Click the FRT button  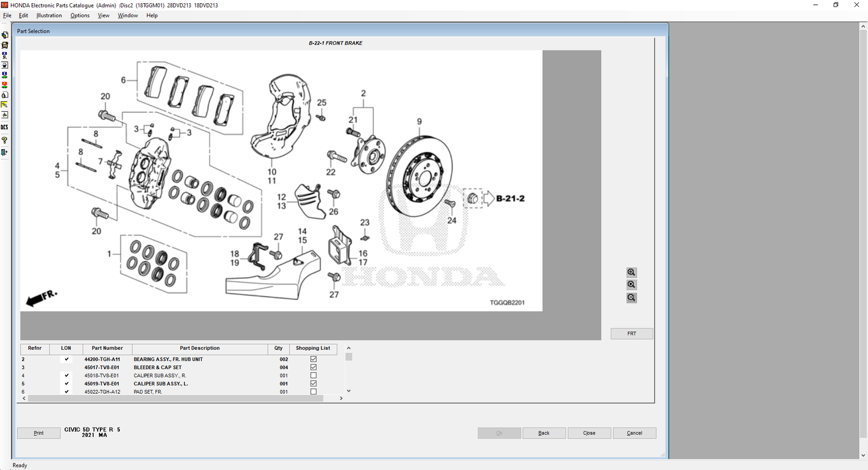(x=632, y=333)
